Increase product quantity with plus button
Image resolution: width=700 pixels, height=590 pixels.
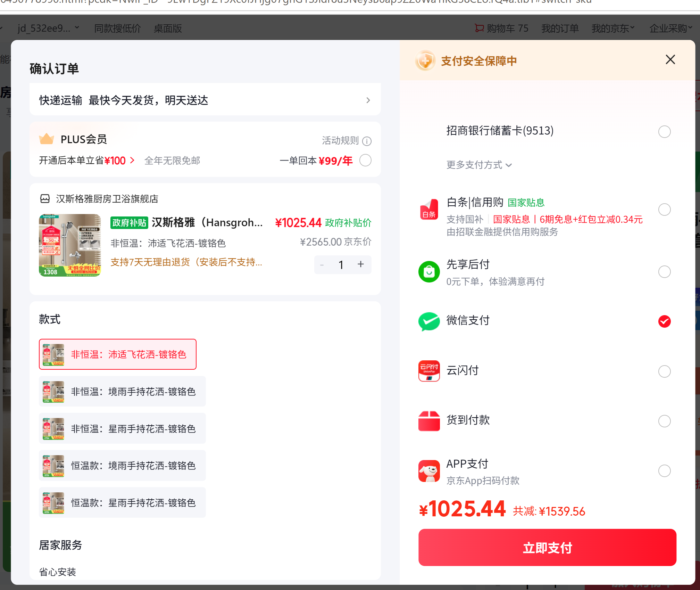361,264
